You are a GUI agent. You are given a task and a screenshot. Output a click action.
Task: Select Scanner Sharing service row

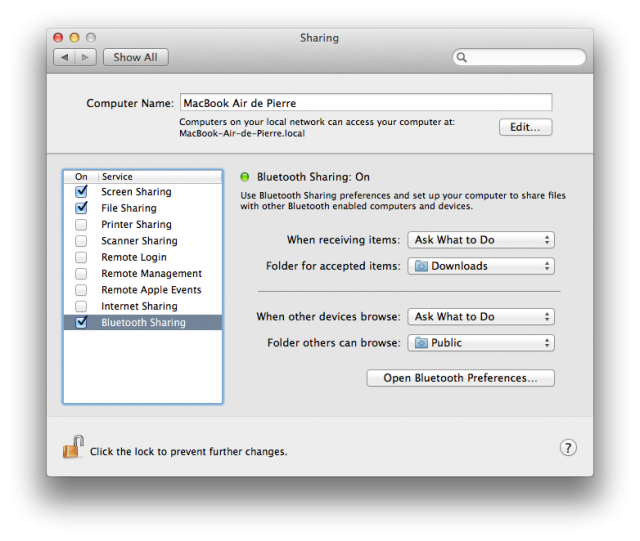143,241
